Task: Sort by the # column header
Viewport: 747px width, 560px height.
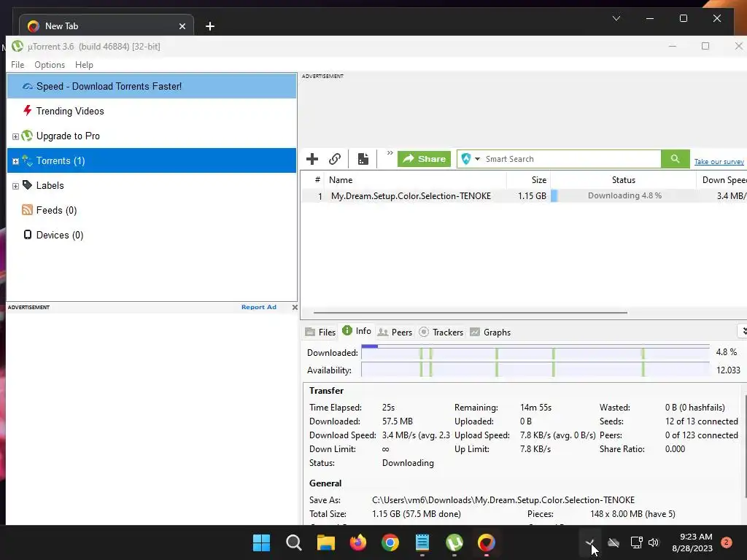Action: [313, 180]
